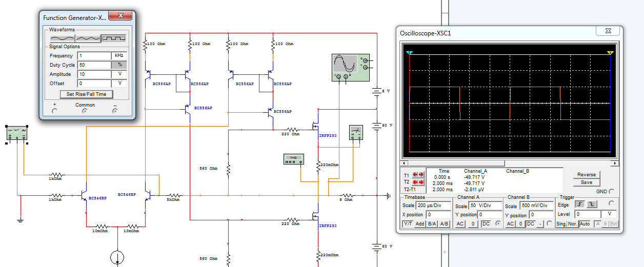The image size is (644, 267).
Task: Move T1 cursor right arrow
Action: (421, 175)
